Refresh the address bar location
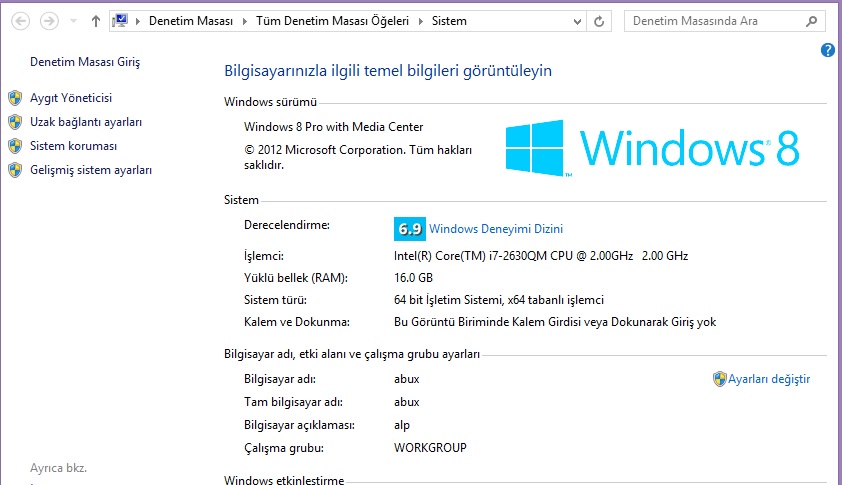The width and height of the screenshot is (842, 485). pyautogui.click(x=599, y=20)
